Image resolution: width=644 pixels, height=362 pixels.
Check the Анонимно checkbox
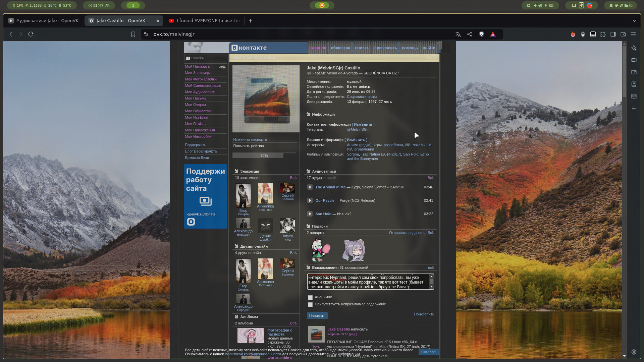click(310, 298)
